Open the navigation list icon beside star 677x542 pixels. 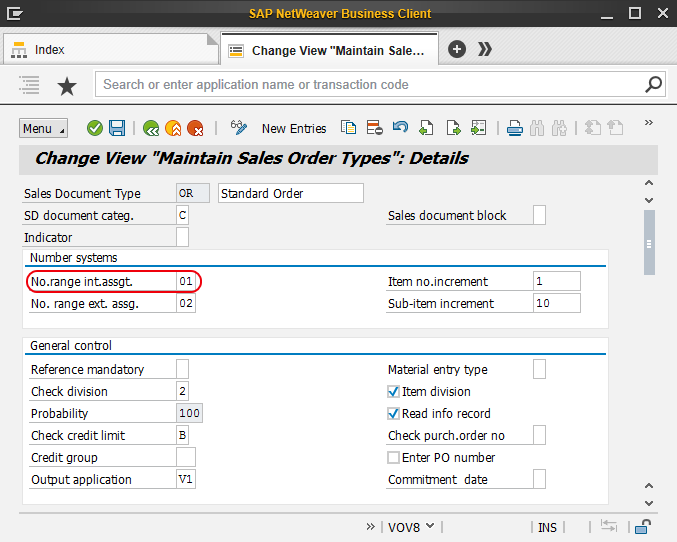click(29, 85)
